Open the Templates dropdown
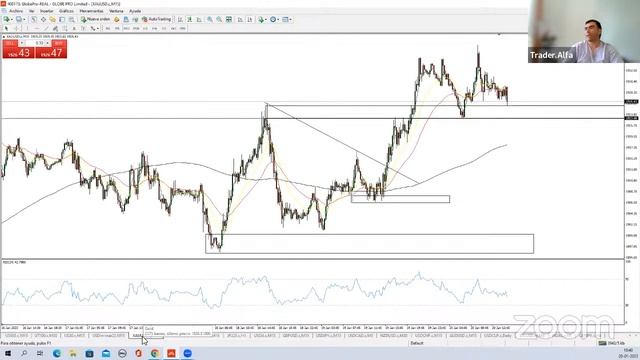Screen dimensions: 640x360 click(x=287, y=19)
